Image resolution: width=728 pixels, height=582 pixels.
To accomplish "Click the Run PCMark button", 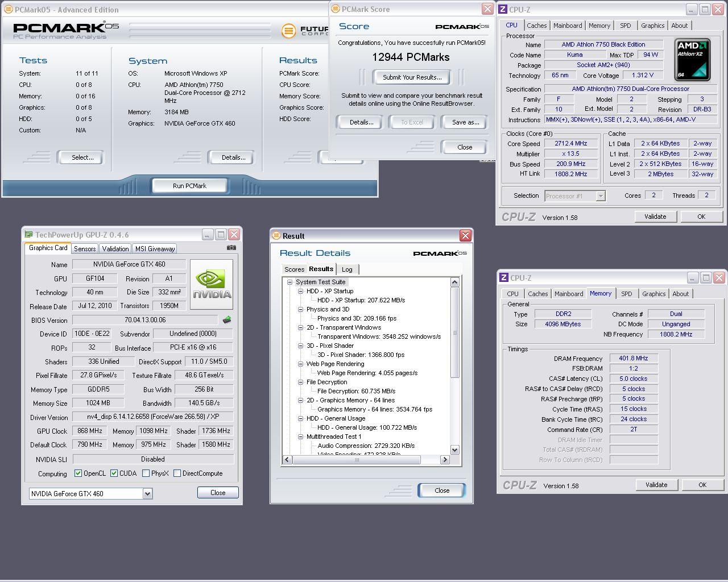I will pos(189,186).
